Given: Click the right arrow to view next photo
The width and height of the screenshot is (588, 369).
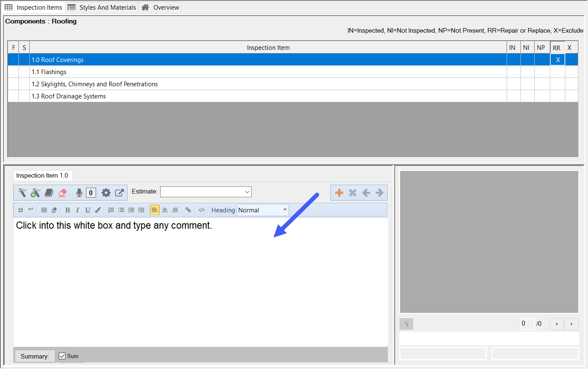Looking at the screenshot, I should (571, 324).
